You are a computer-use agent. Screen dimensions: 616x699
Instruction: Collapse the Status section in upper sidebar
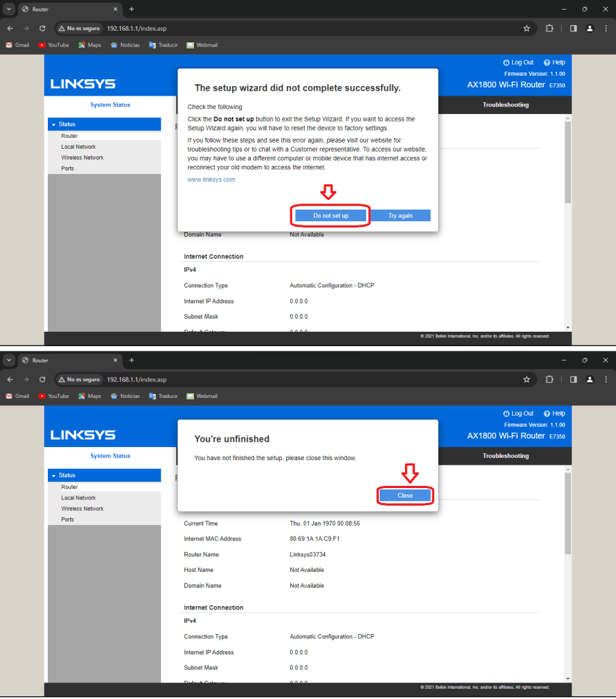click(x=67, y=124)
